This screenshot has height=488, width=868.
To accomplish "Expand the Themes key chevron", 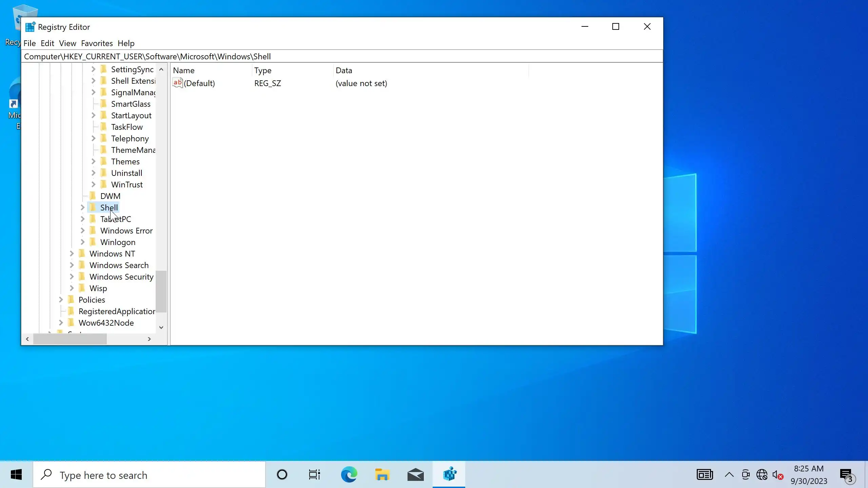I will [x=93, y=161].
